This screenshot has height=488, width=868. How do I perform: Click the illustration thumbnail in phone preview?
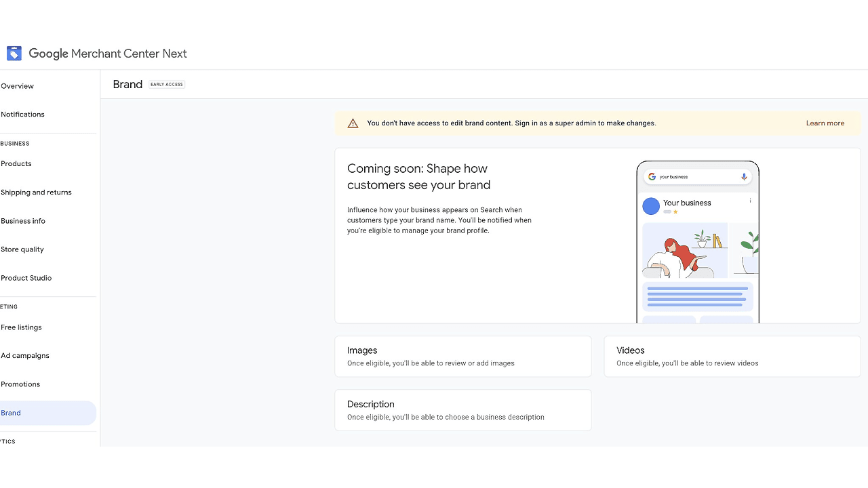684,250
